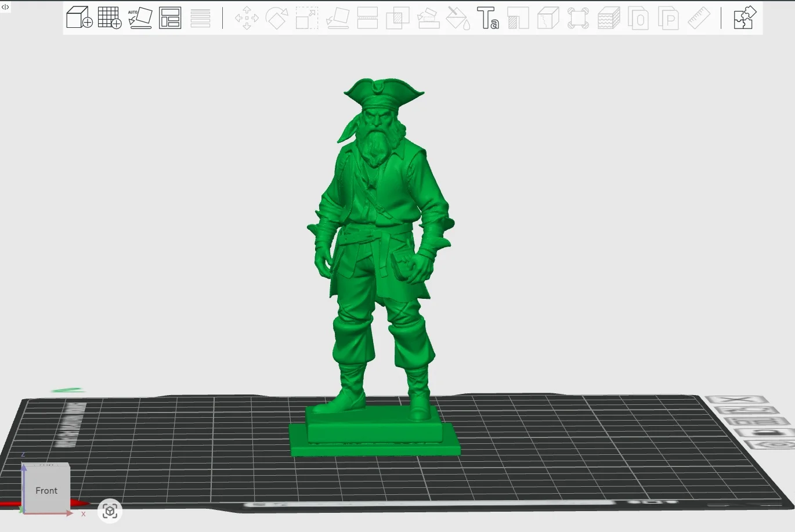This screenshot has width=795, height=532.
Task: Click the plate's second side icon
Action: (x=748, y=410)
